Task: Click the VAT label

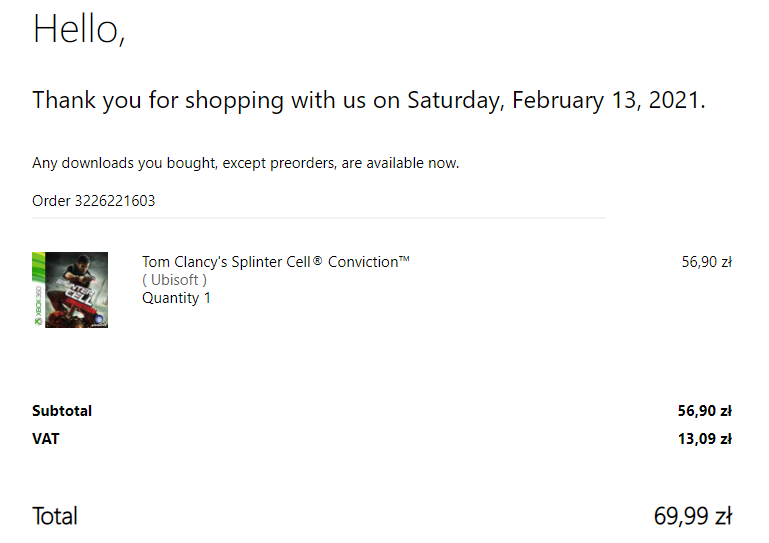Action: click(46, 438)
